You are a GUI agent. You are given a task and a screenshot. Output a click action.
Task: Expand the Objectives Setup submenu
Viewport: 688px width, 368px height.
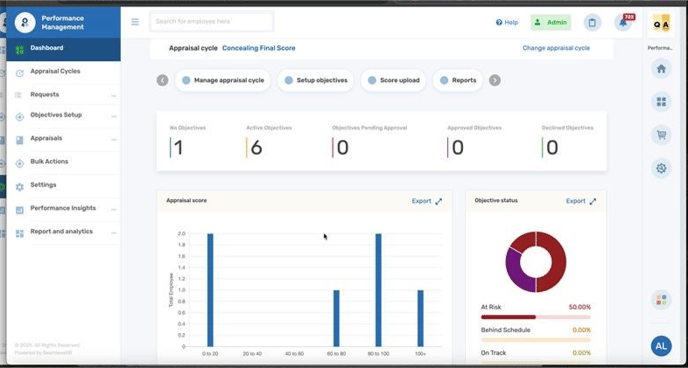[64, 116]
